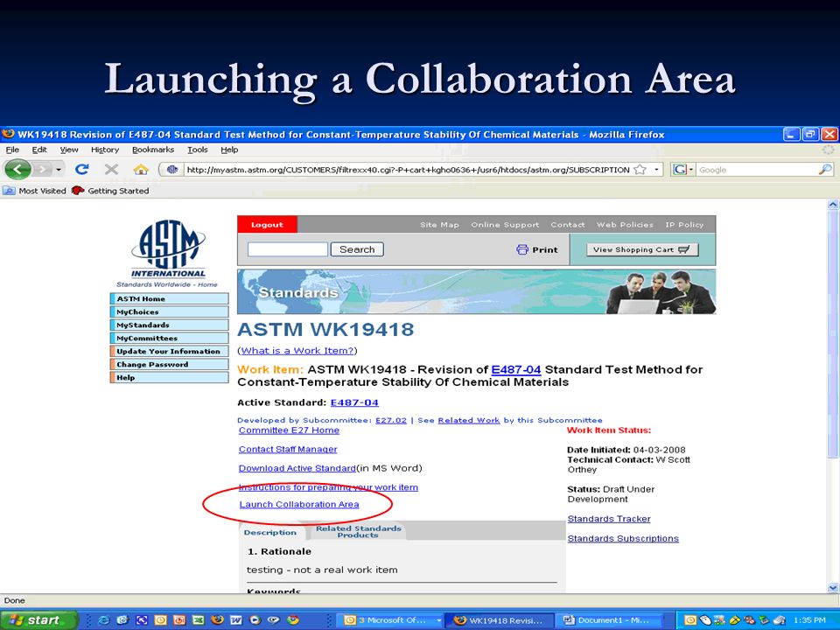Open the Contact link in top bar

click(567, 225)
